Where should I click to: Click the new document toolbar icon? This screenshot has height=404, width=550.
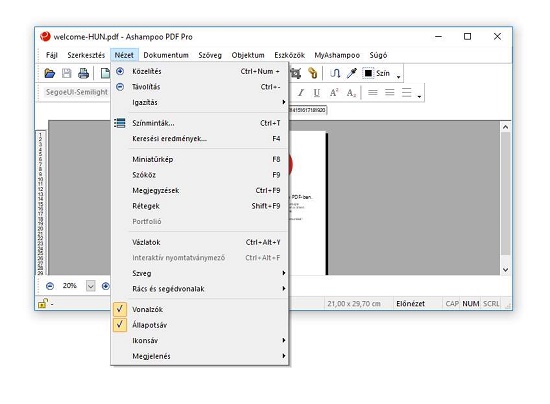tap(105, 73)
